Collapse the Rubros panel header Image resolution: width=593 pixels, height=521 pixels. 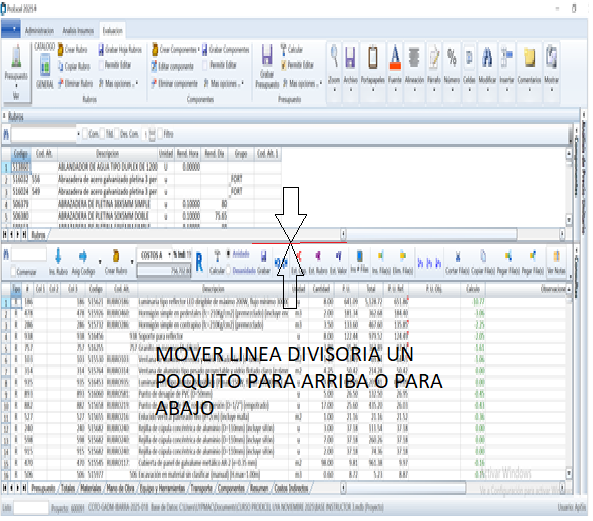[5, 116]
